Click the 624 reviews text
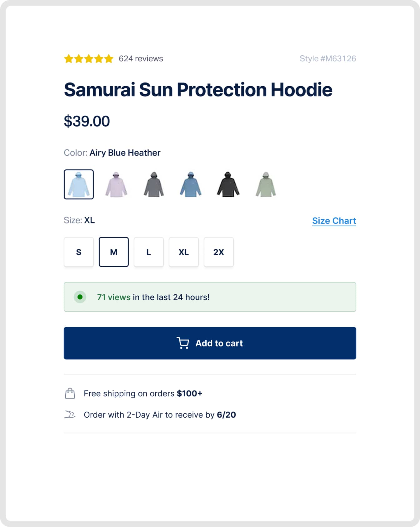This screenshot has width=420, height=527. point(140,58)
